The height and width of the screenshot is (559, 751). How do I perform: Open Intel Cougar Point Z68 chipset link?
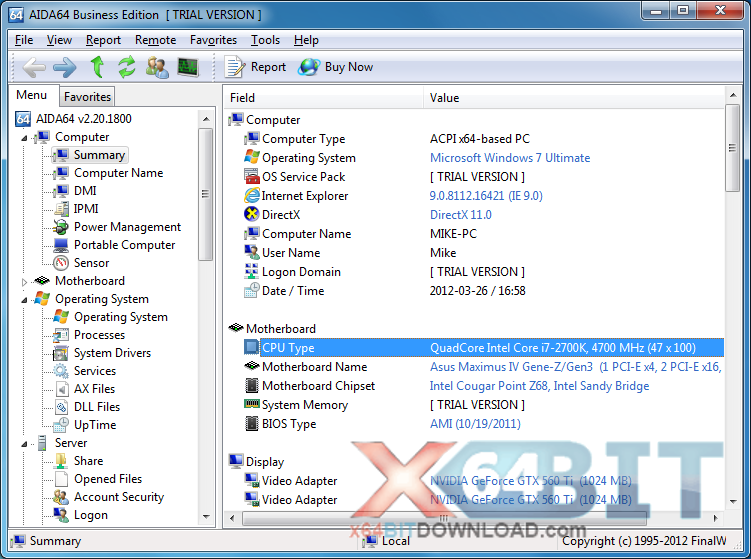[x=539, y=386]
